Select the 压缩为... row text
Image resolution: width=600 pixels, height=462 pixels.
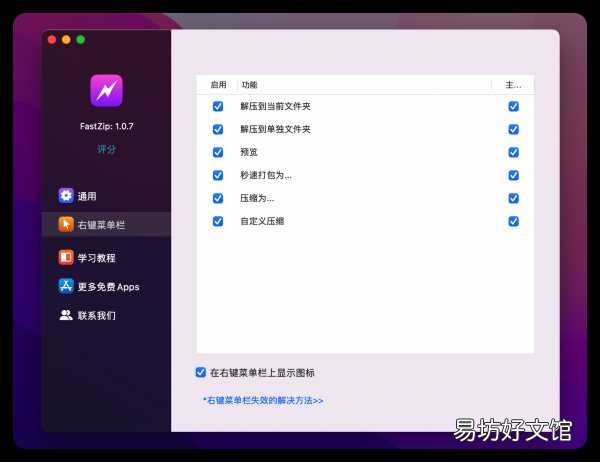tap(257, 198)
